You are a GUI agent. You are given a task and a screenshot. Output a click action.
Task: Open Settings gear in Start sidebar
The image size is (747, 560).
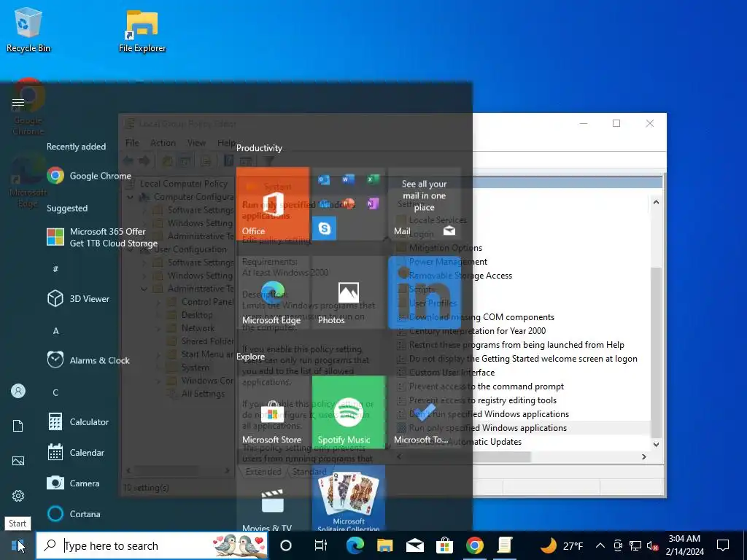click(x=18, y=496)
